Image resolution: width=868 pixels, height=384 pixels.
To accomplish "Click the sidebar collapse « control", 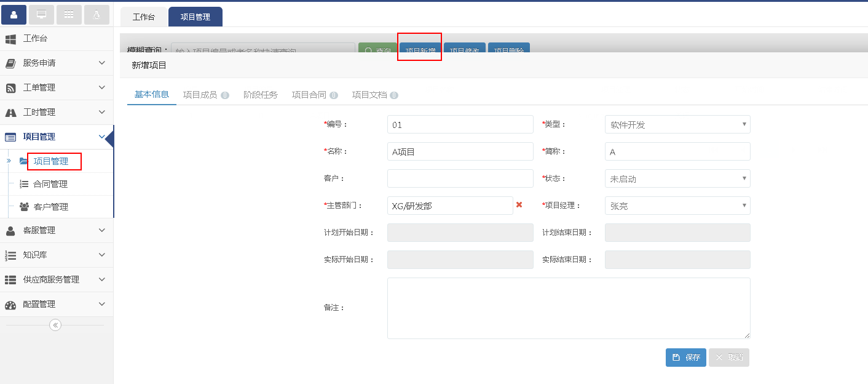I will (x=55, y=324).
